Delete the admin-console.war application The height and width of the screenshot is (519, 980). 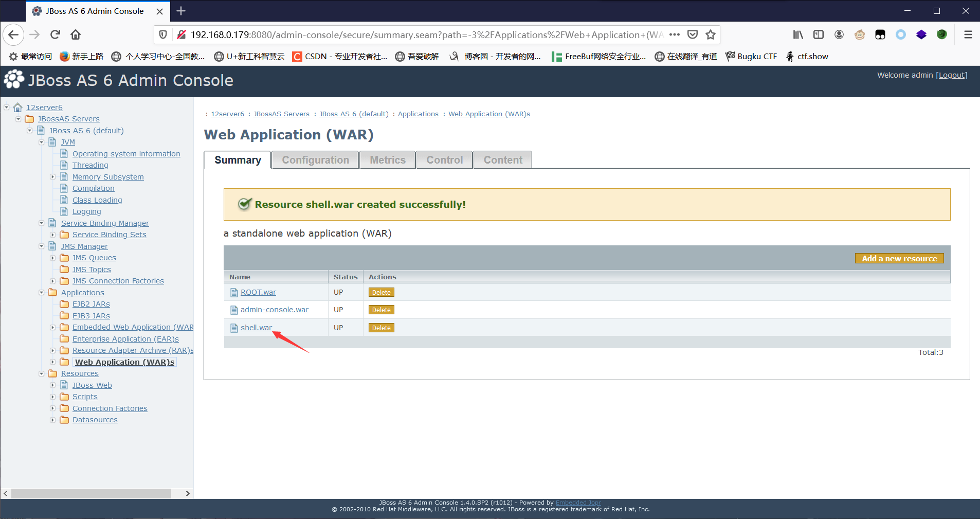(x=382, y=310)
